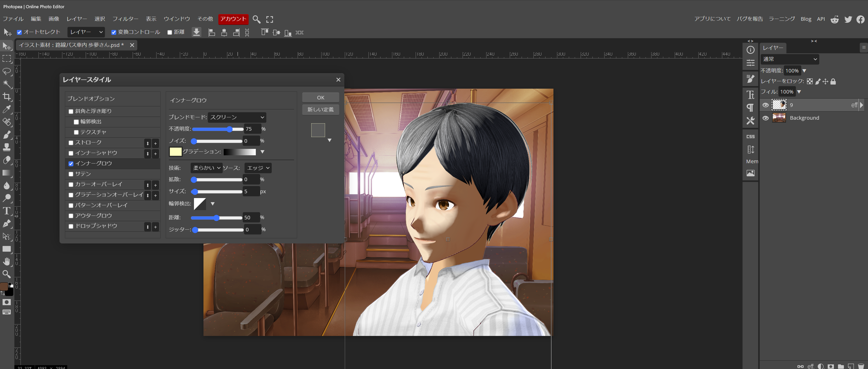This screenshot has height=369, width=868.
Task: Open the Info panel icon
Action: click(x=750, y=50)
